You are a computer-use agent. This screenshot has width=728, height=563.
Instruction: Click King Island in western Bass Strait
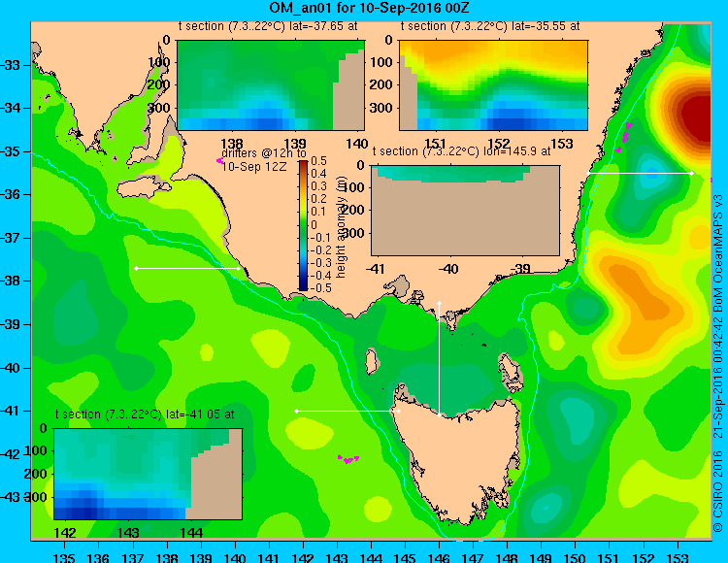tap(371, 361)
